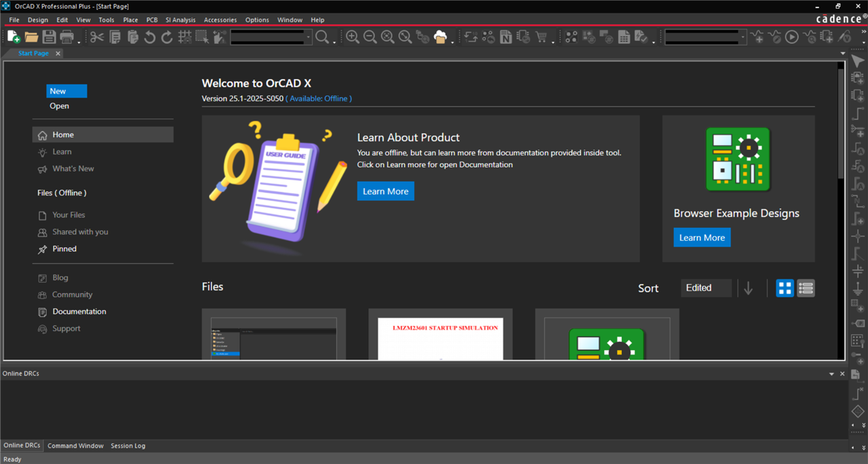Click the Copy toolbar icon

[115, 37]
